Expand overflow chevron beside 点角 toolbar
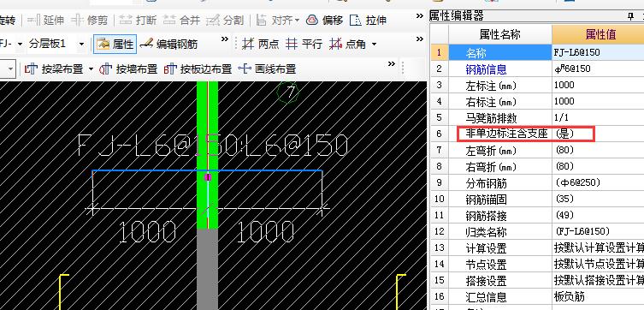The height and width of the screenshot is (310, 644). coord(419,39)
